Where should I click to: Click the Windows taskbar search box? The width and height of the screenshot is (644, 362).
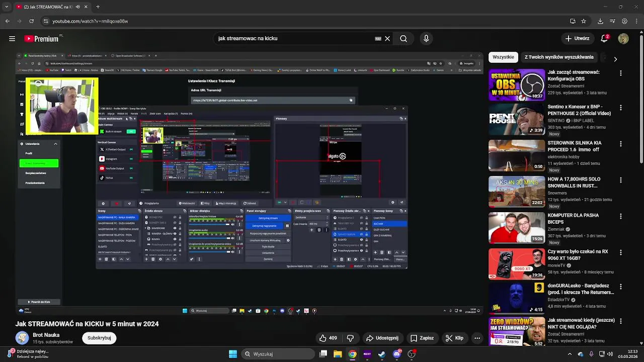278,354
